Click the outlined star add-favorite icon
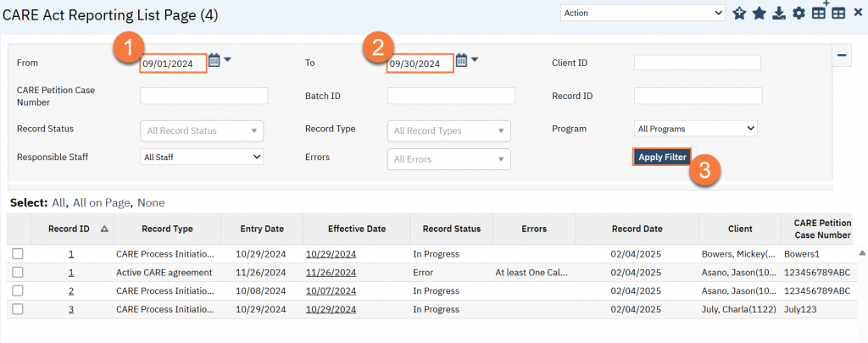 click(739, 14)
